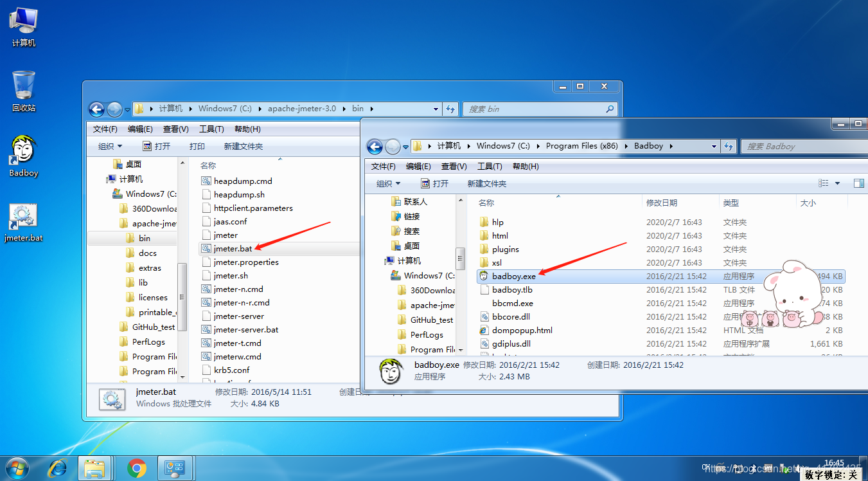
Task: Select docs folder in bin window tree
Action: pyautogui.click(x=141, y=253)
